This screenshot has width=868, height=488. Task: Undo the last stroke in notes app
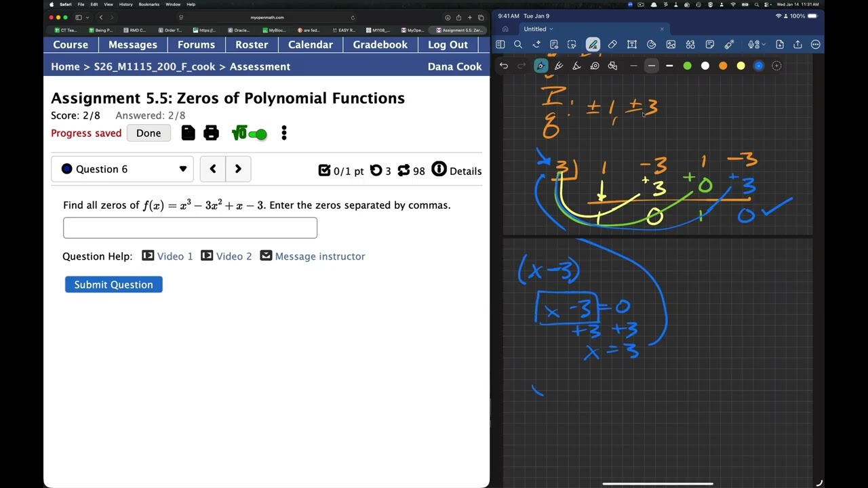504,66
